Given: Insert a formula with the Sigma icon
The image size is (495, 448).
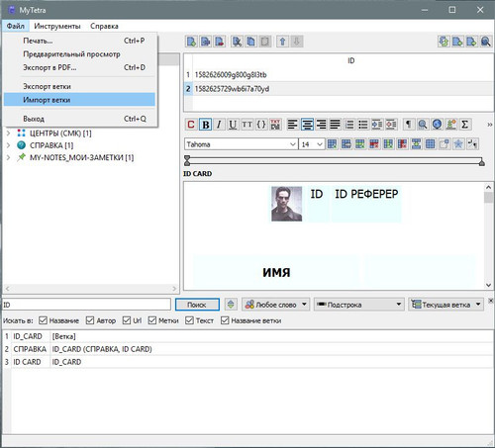Looking at the screenshot, I should (x=464, y=125).
